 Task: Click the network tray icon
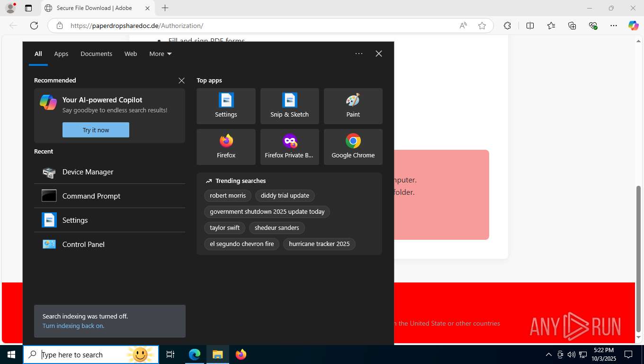coord(583,355)
